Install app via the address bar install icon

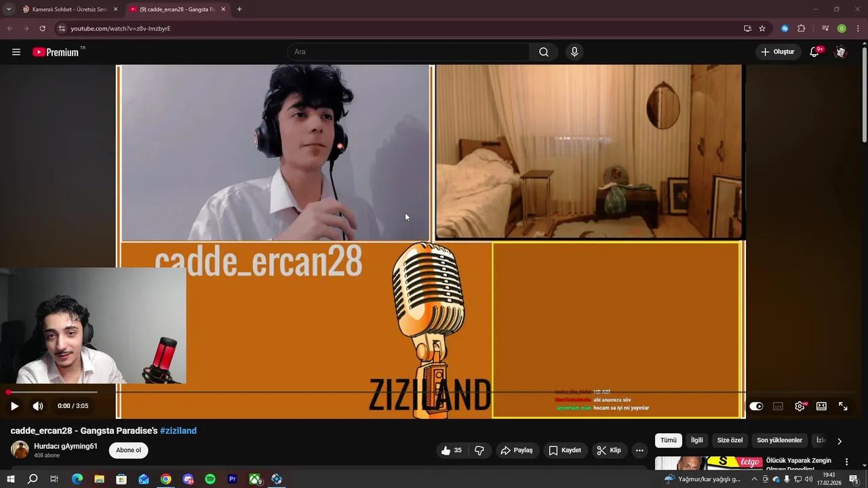(747, 28)
